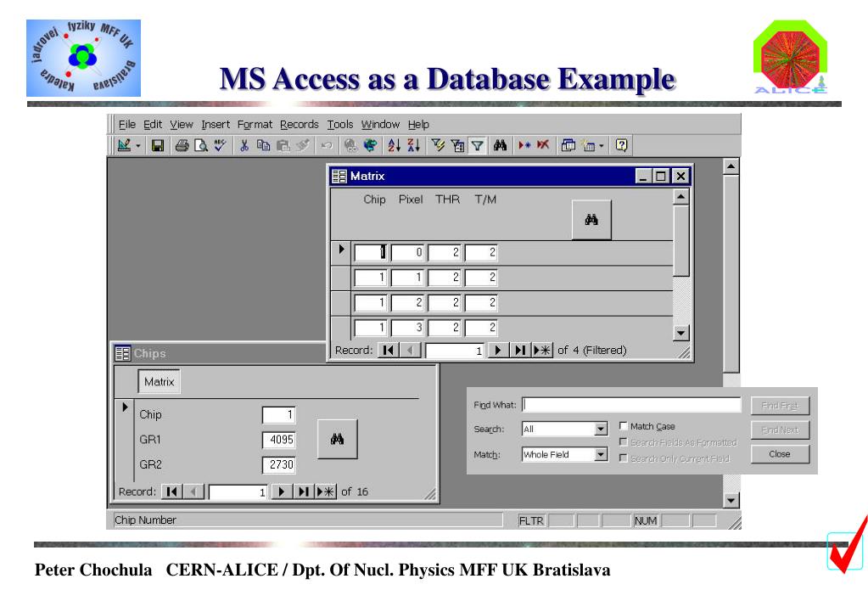Image resolution: width=868 pixels, height=601 pixels.
Task: Click the New Object toolbar icon
Action: coord(589,146)
